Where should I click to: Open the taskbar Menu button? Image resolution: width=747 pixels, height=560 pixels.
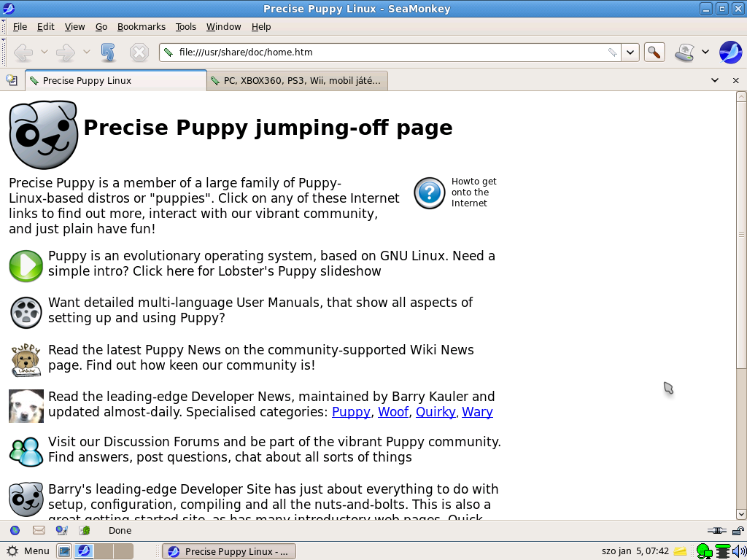tap(28, 551)
